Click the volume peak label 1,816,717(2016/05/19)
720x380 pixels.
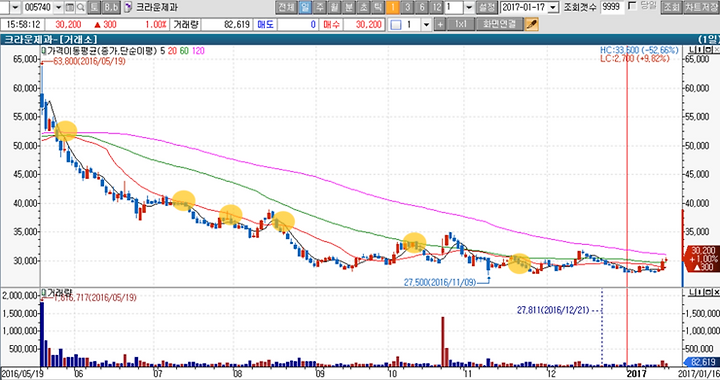pos(95,297)
